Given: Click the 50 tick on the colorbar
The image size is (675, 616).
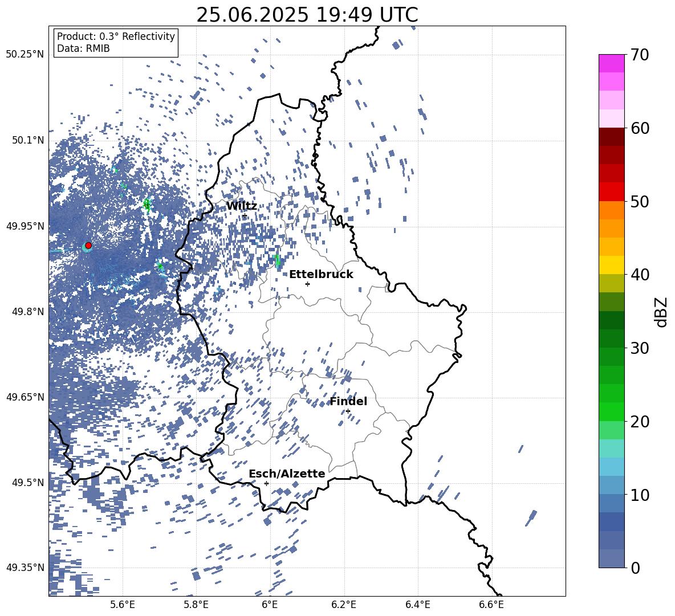Looking at the screenshot, I should point(640,202).
